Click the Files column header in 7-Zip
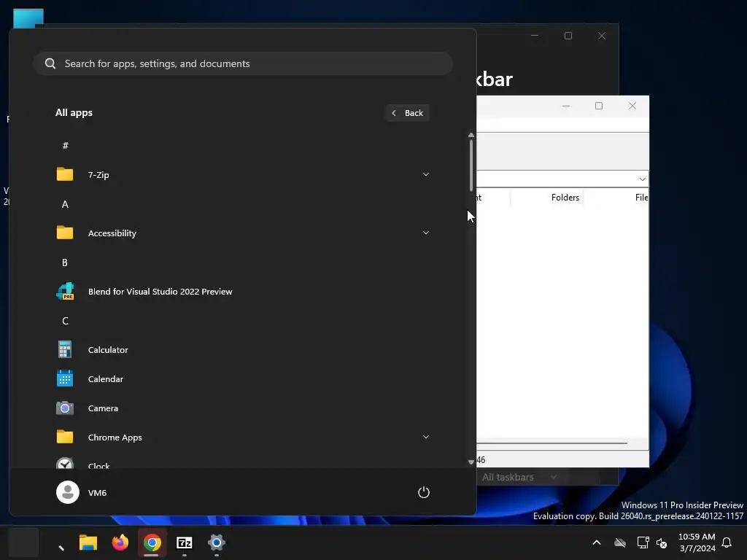 coord(616,198)
